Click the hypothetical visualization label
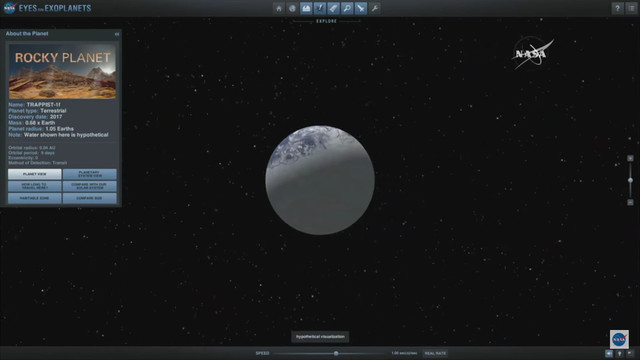The image size is (640, 360). point(320,337)
